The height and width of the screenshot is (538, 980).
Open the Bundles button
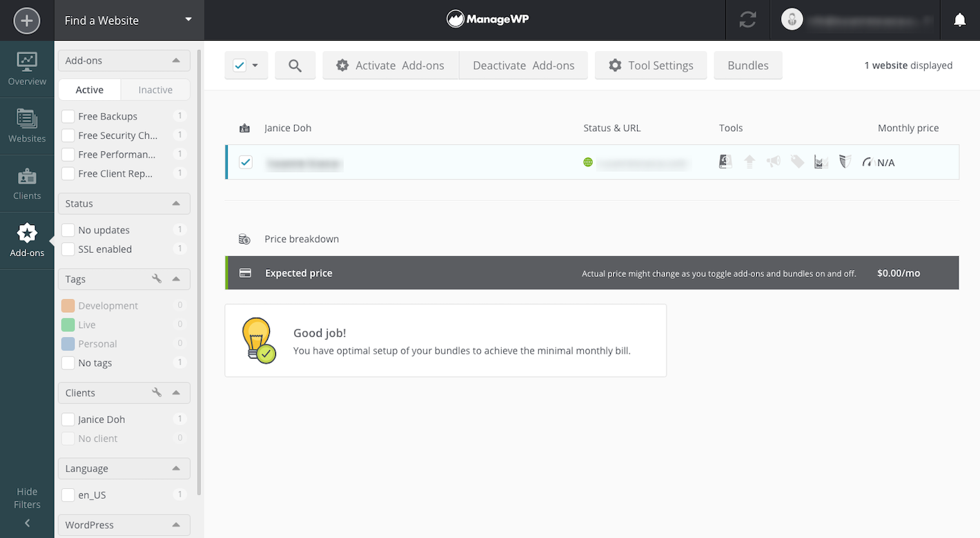[747, 66]
